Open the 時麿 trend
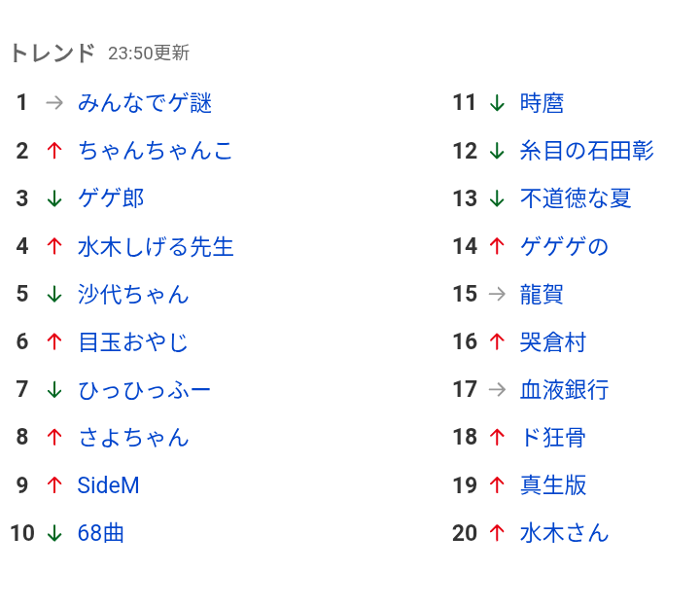 pos(542,103)
